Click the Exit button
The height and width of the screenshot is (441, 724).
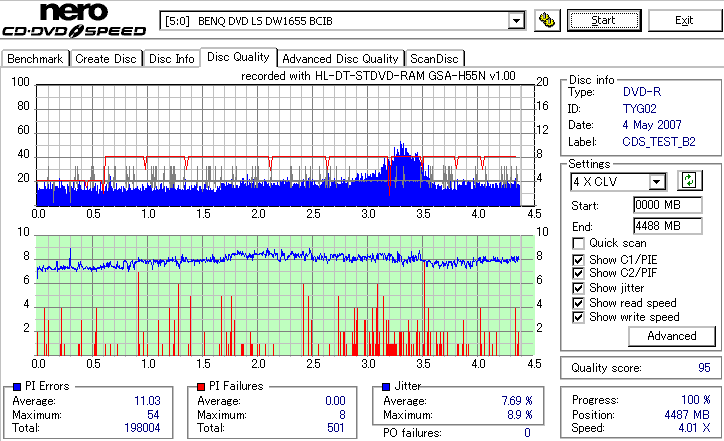click(x=684, y=20)
